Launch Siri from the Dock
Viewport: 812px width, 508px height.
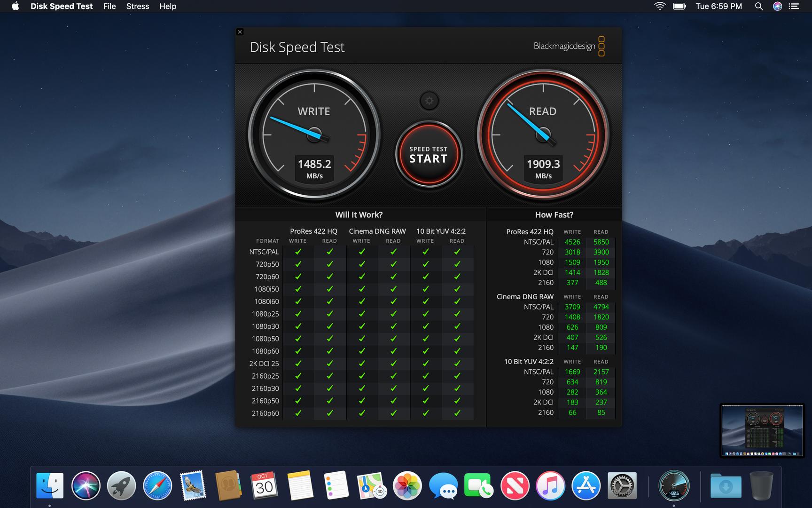coord(86,485)
